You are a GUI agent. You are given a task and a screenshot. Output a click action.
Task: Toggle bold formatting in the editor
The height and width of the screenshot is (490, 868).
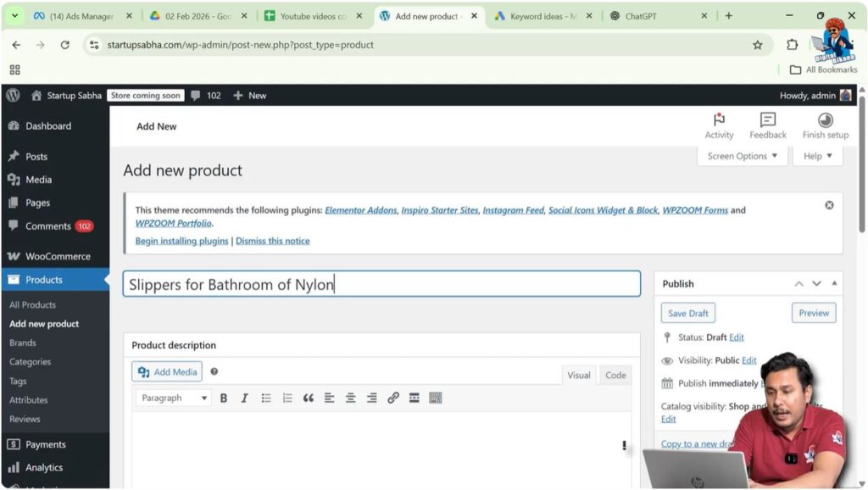[224, 398]
